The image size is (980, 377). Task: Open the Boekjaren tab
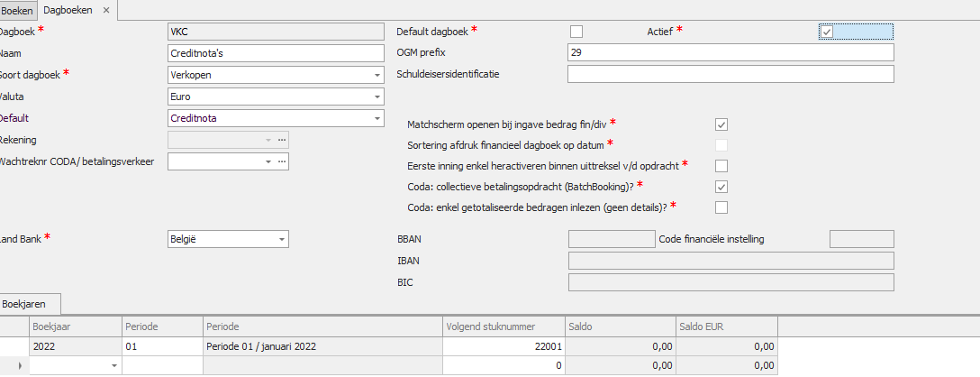(x=32, y=303)
